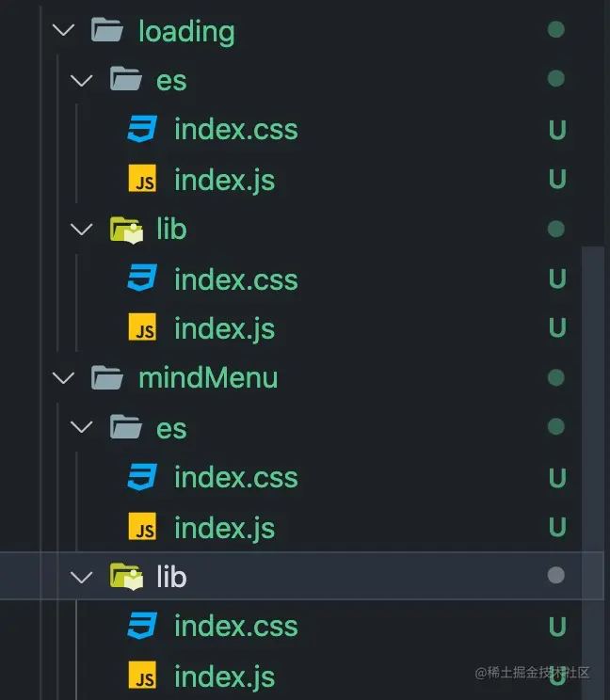Click the loading folder icon

pos(107,31)
